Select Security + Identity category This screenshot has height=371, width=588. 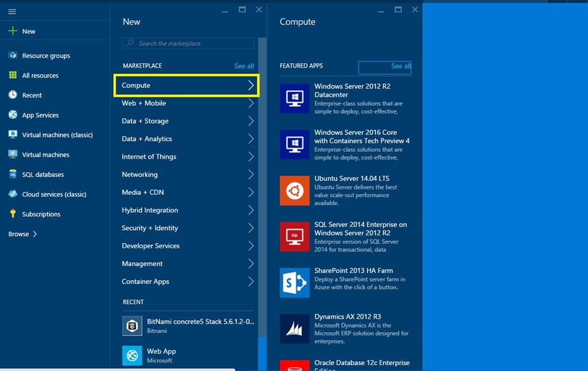tap(187, 228)
